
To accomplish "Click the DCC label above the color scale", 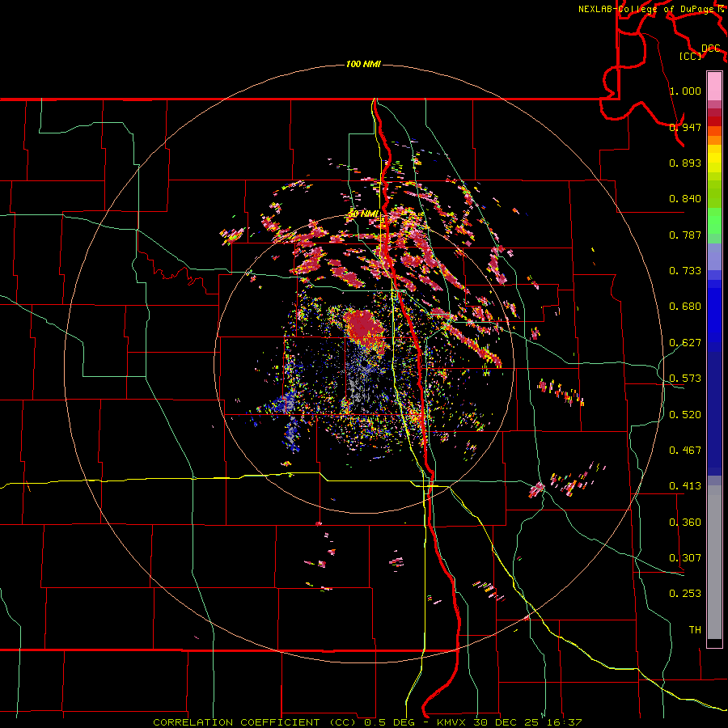I will (711, 49).
